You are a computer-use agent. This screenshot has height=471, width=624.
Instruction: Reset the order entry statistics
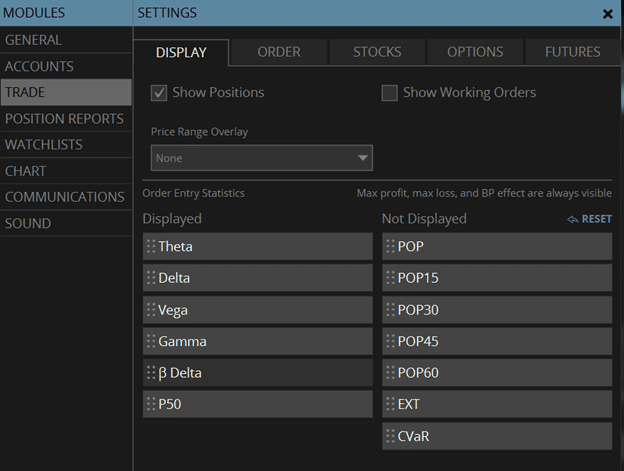[590, 219]
